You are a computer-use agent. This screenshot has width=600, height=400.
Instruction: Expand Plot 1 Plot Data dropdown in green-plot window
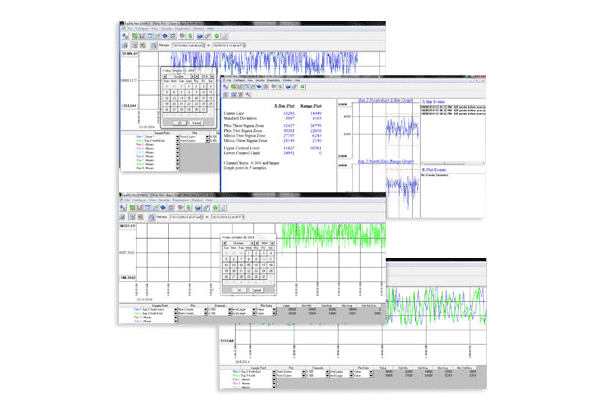(x=274, y=309)
